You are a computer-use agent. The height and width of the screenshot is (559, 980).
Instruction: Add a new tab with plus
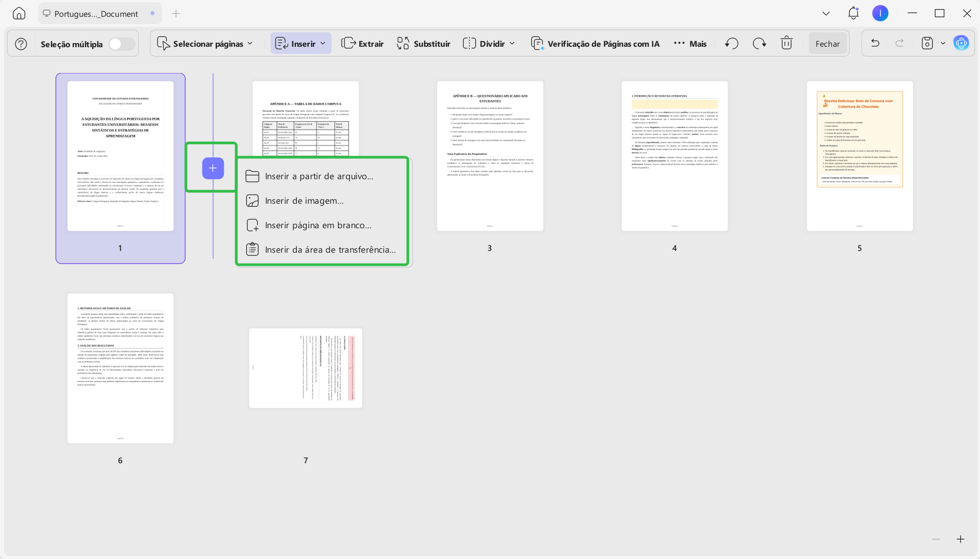pos(176,14)
